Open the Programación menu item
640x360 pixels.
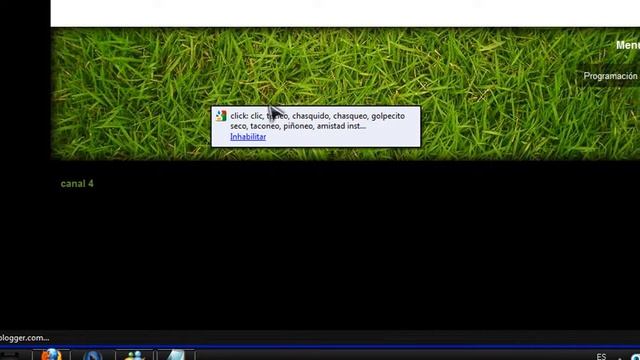610,76
